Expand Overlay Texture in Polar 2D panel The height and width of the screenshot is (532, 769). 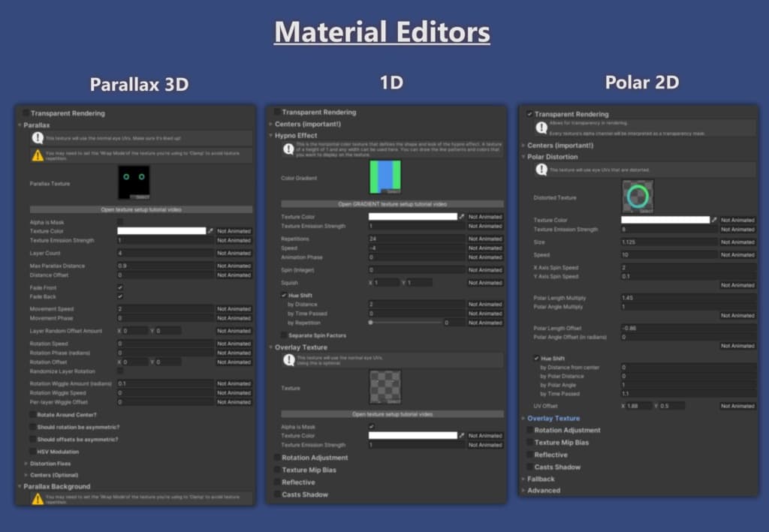click(523, 419)
